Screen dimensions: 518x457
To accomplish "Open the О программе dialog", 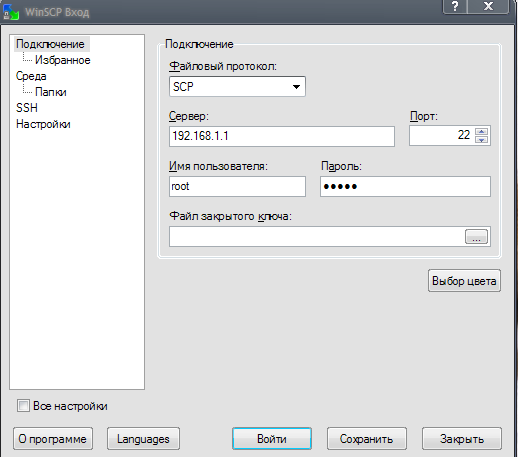I will (x=53, y=439).
